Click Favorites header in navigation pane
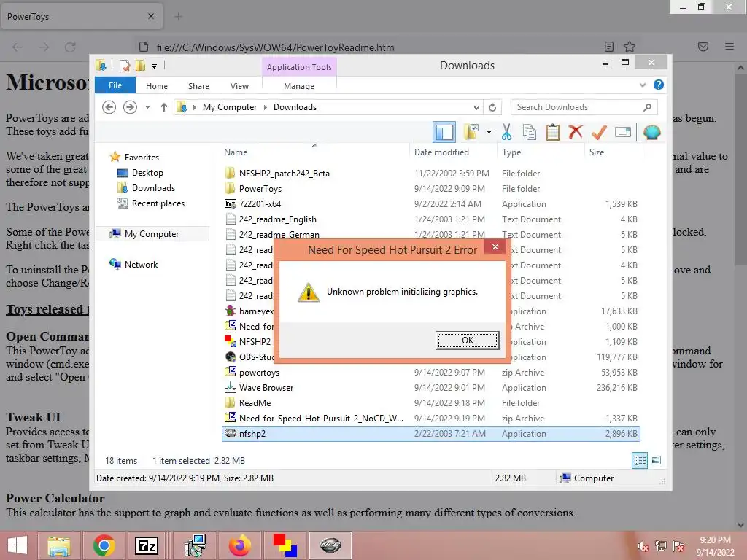The height and width of the screenshot is (560, 747). pos(142,157)
